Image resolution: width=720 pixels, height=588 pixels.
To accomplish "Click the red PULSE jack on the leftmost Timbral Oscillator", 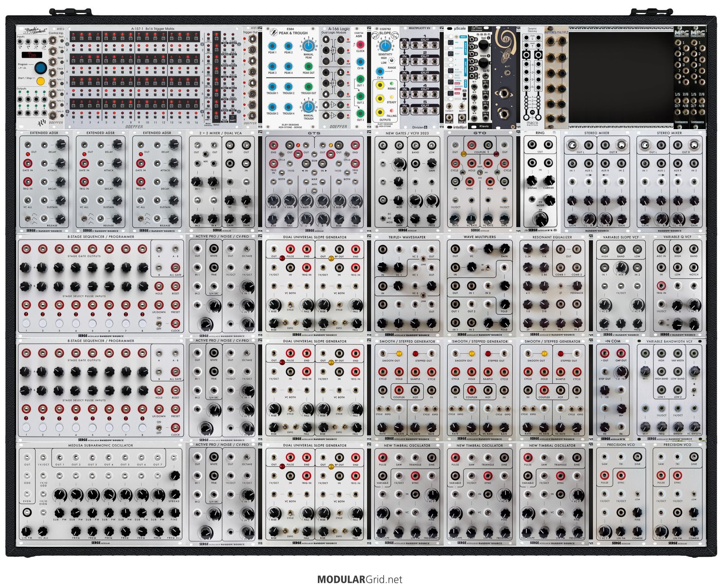I will [382, 458].
